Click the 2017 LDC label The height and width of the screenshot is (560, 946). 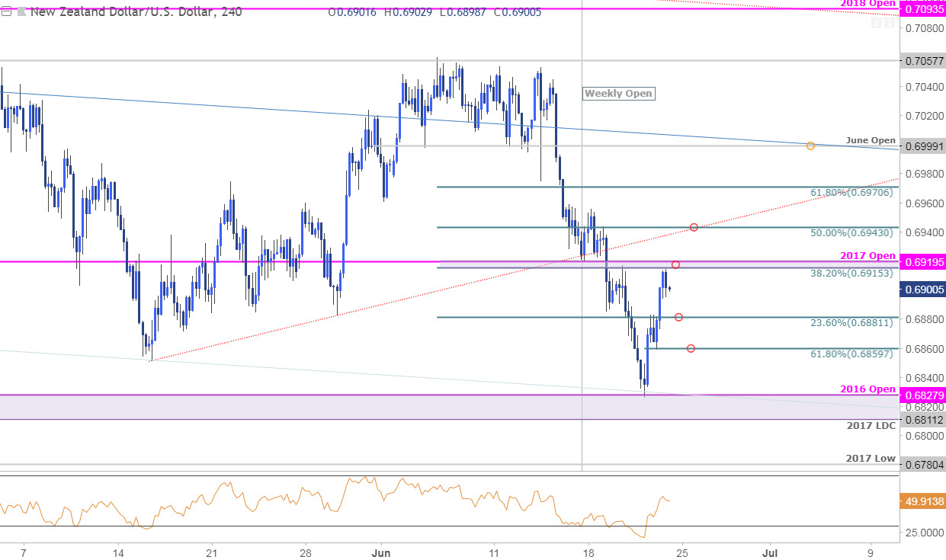point(871,426)
